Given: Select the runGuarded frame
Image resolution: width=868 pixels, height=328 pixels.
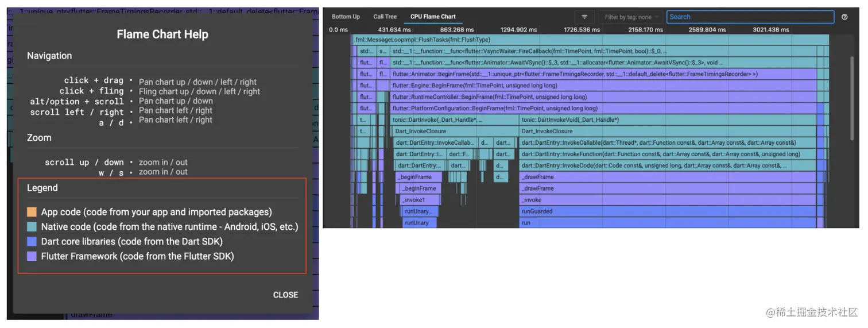Looking at the screenshot, I should tap(668, 212).
